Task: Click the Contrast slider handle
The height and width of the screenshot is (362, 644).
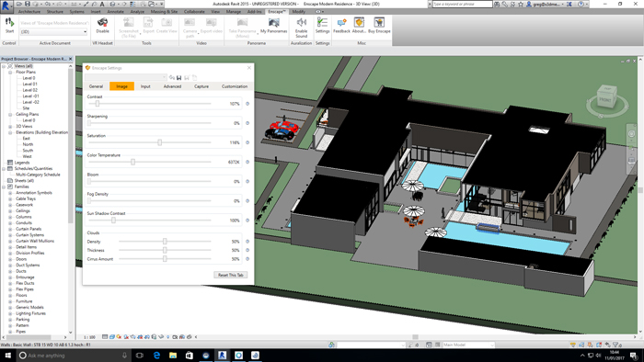Action: click(98, 104)
